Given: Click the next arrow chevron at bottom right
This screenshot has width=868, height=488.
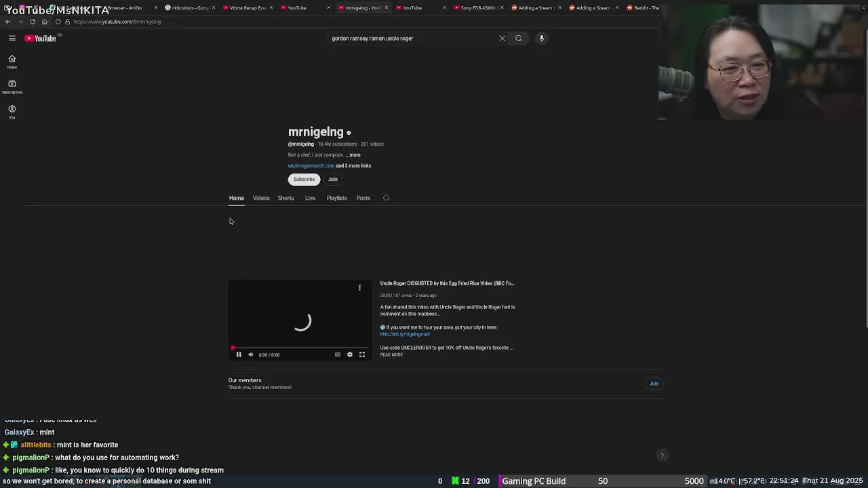Looking at the screenshot, I should coord(663,455).
